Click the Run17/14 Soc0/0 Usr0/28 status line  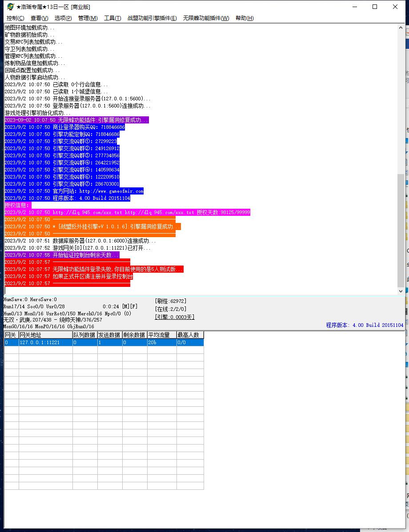[x=34, y=306]
